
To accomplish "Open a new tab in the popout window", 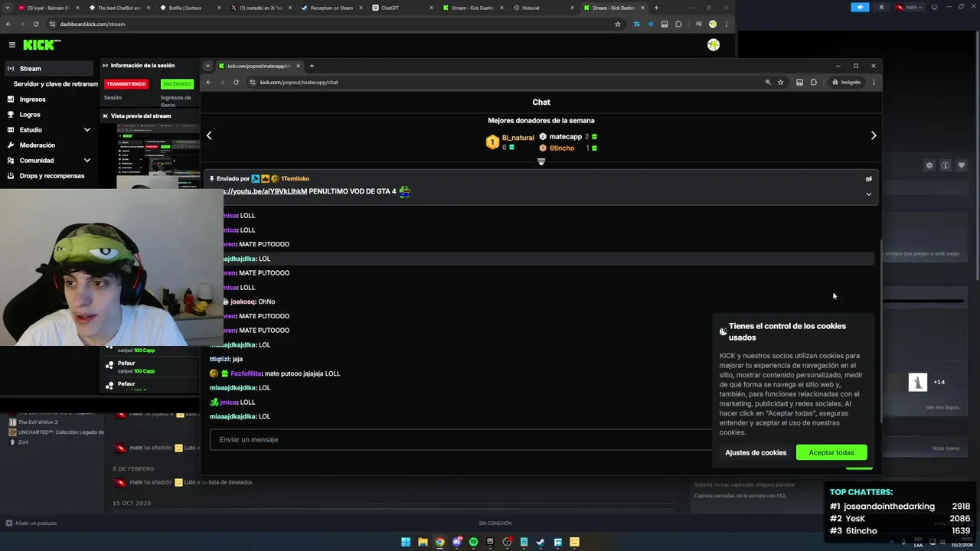I will 312,66.
